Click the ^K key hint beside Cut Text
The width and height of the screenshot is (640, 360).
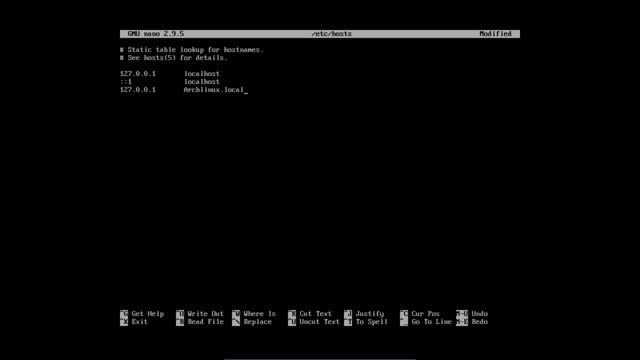click(x=292, y=314)
